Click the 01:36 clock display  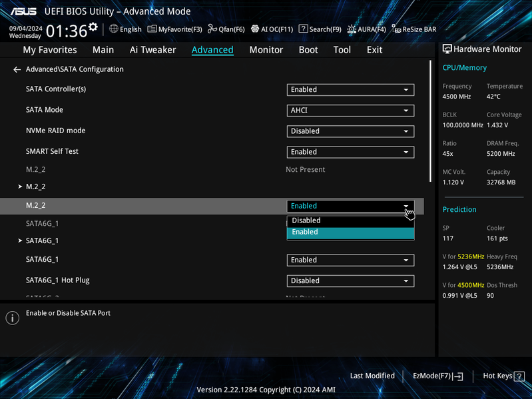coord(67,31)
